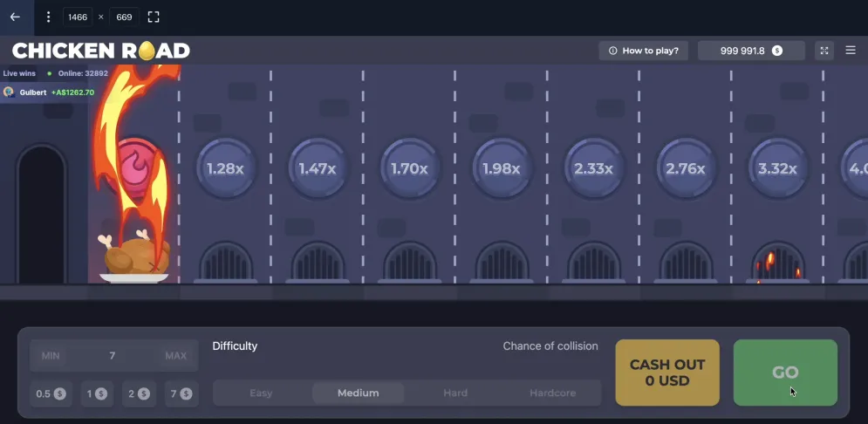Screen dimensions: 868x424
Task: Choose the 1 quick bet chip
Action: 97,394
